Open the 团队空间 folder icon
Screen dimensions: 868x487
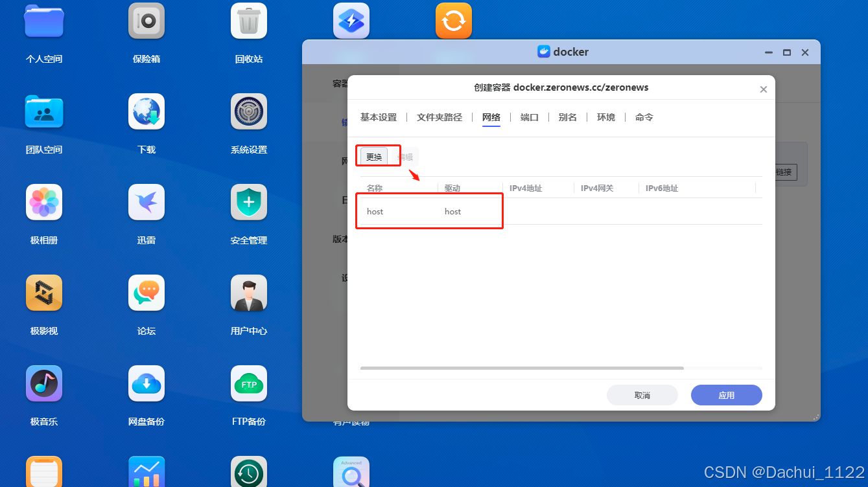pyautogui.click(x=44, y=111)
